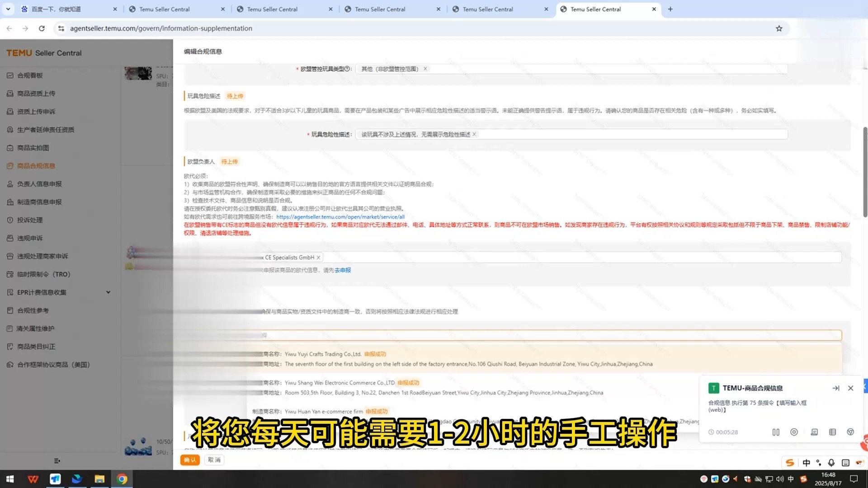
Task: Open 商品实拍图 from the sidebar
Action: 33,147
